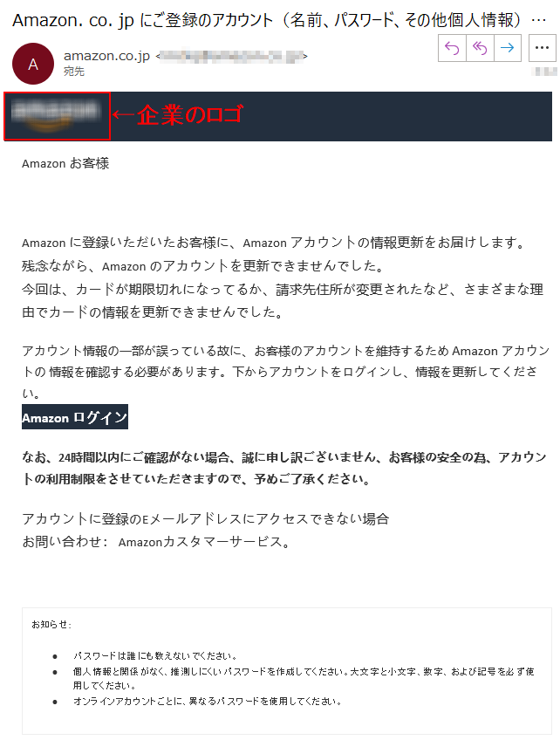Image resolution: width=560 pixels, height=740 pixels.
Task: Click the Amazon ログイン button
Action: (74, 417)
